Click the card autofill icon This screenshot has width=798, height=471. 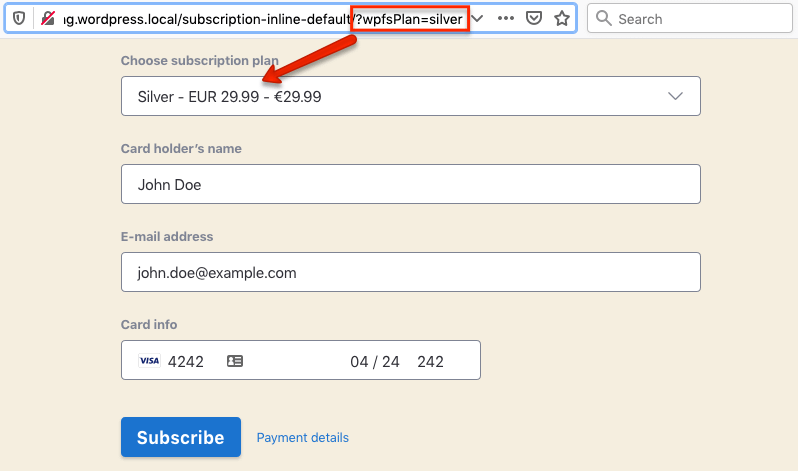click(235, 361)
